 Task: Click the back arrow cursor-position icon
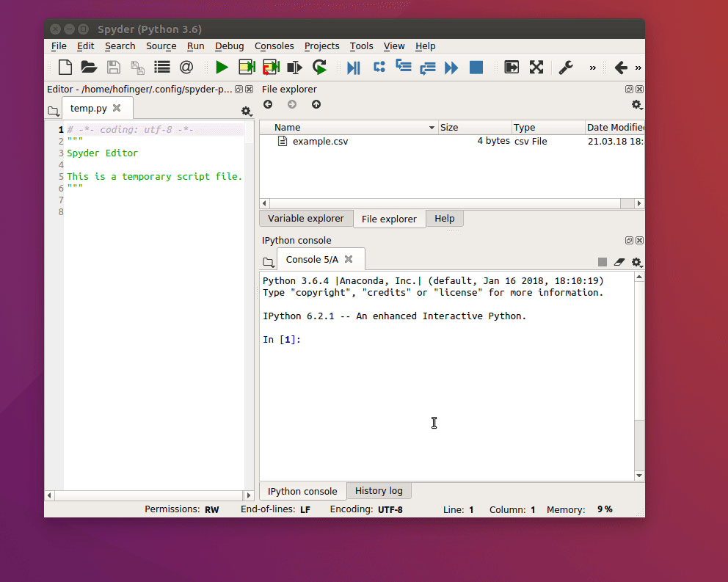pos(621,68)
